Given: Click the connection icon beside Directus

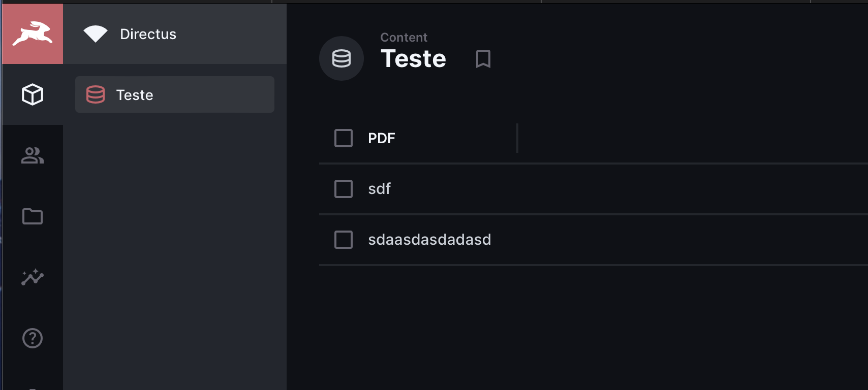Looking at the screenshot, I should [x=96, y=34].
